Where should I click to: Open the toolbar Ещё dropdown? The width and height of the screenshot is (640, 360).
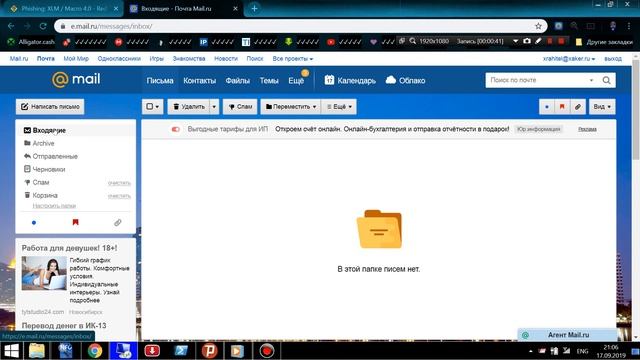[x=339, y=107]
